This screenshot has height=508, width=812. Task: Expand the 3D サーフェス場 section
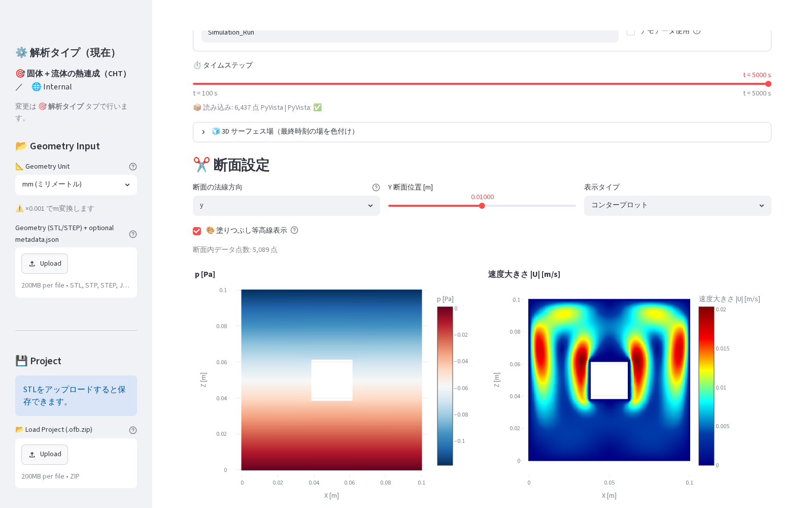(x=482, y=132)
